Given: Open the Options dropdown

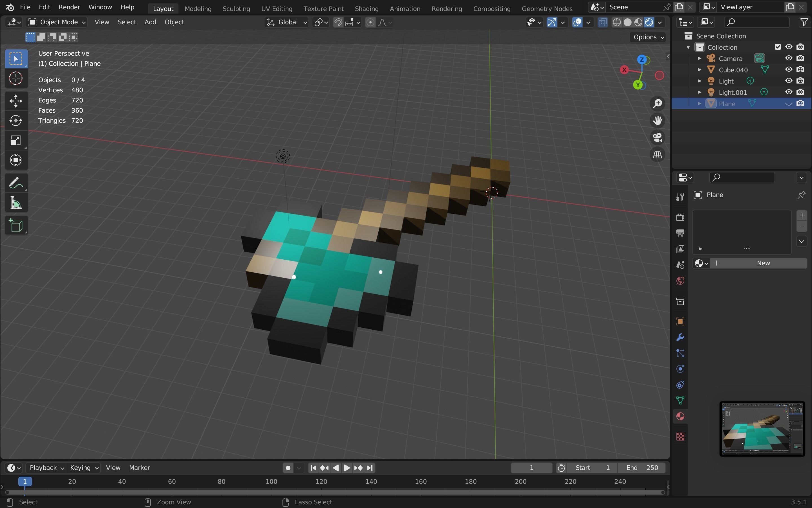Looking at the screenshot, I should click(648, 37).
